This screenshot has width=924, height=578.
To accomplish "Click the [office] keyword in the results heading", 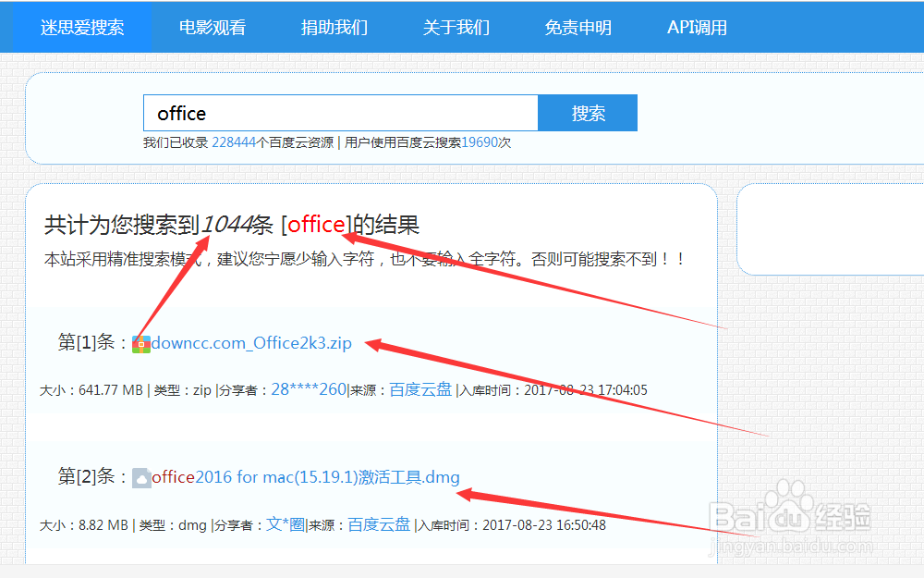I will 316,224.
